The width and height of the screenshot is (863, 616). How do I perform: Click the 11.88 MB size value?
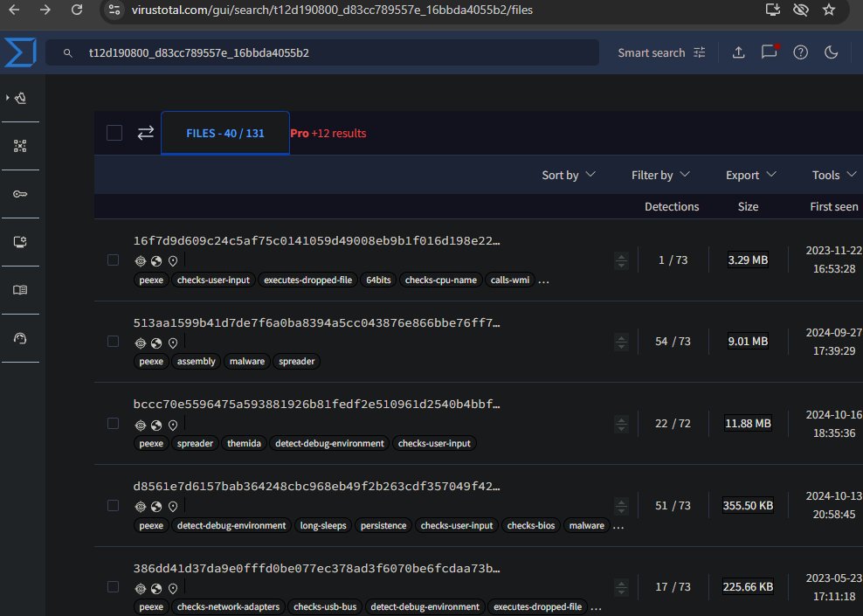[748, 423]
